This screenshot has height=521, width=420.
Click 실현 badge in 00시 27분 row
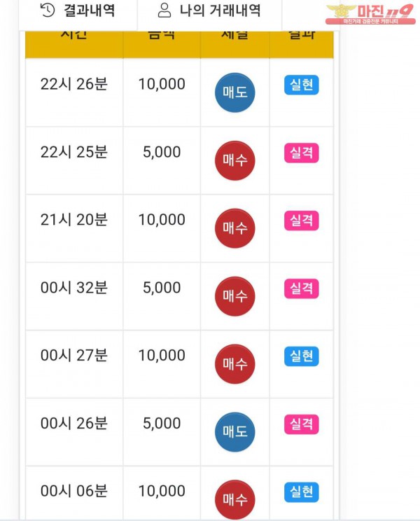click(x=302, y=356)
